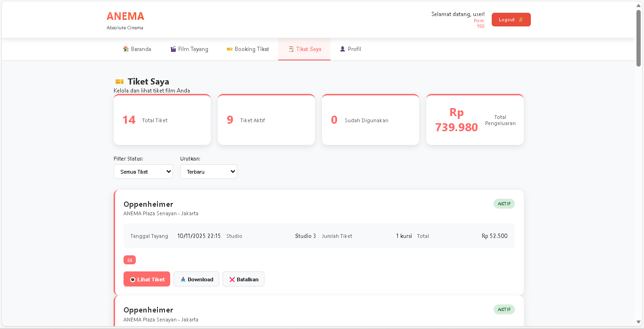
Task: Switch to the Tiket Saya tab
Action: pyautogui.click(x=304, y=49)
